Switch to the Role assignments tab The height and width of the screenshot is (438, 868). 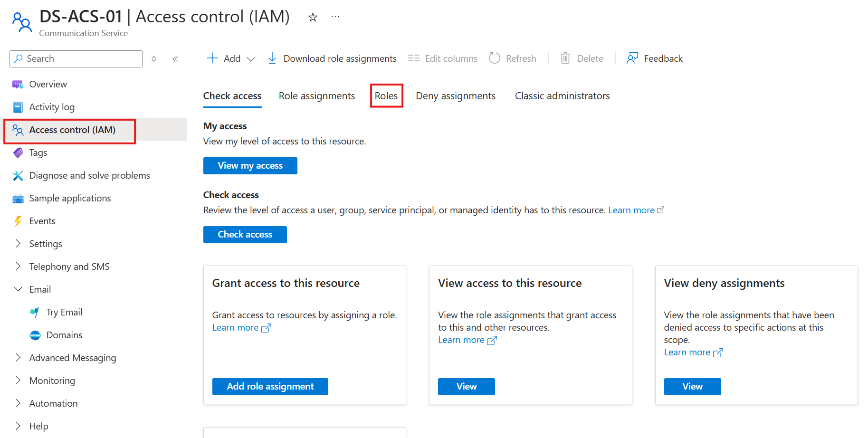click(x=316, y=96)
